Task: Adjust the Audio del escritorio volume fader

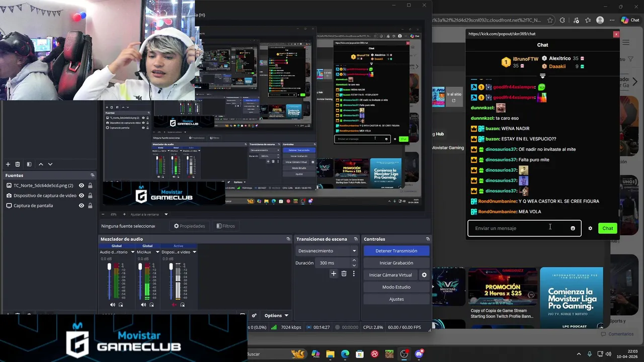Action: pos(109,266)
